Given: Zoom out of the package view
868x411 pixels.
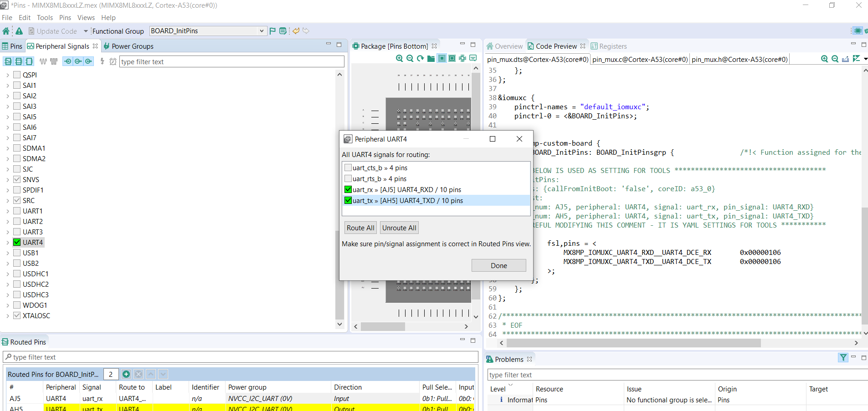Looking at the screenshot, I should (x=410, y=58).
